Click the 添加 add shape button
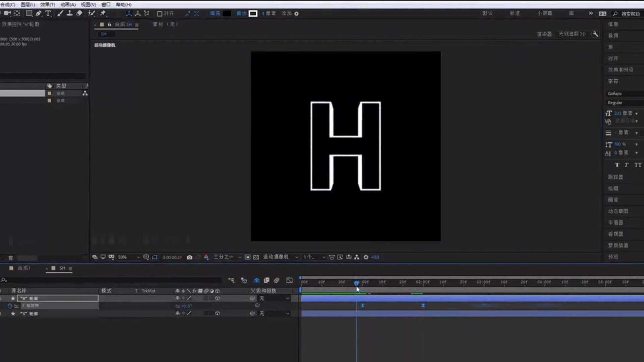 (x=297, y=14)
